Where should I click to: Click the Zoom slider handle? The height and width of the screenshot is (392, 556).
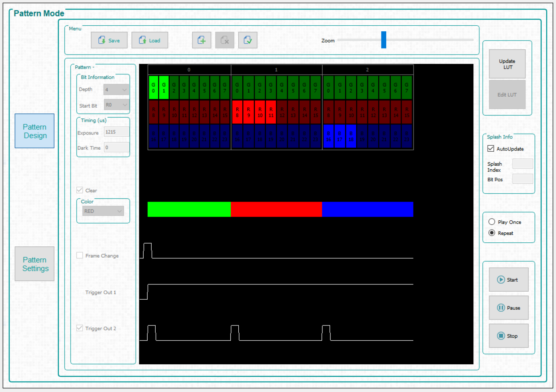384,40
